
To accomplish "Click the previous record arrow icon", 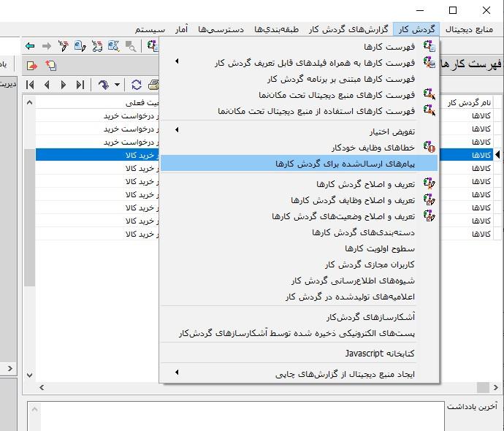I will tap(47, 85).
